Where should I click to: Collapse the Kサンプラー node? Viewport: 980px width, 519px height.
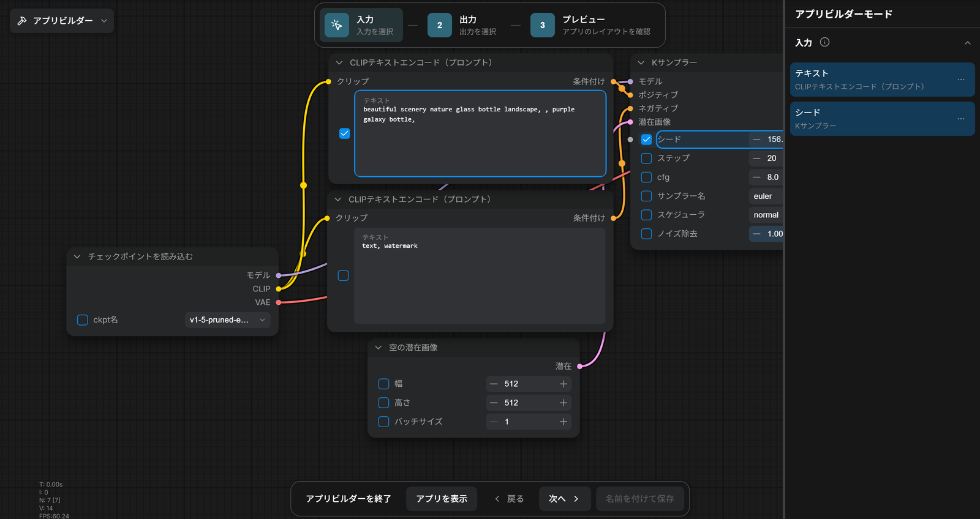pos(641,62)
